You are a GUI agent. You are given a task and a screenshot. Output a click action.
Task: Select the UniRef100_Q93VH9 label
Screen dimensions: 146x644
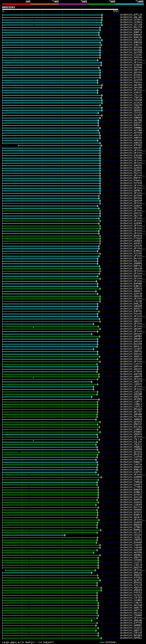coord(131,67)
